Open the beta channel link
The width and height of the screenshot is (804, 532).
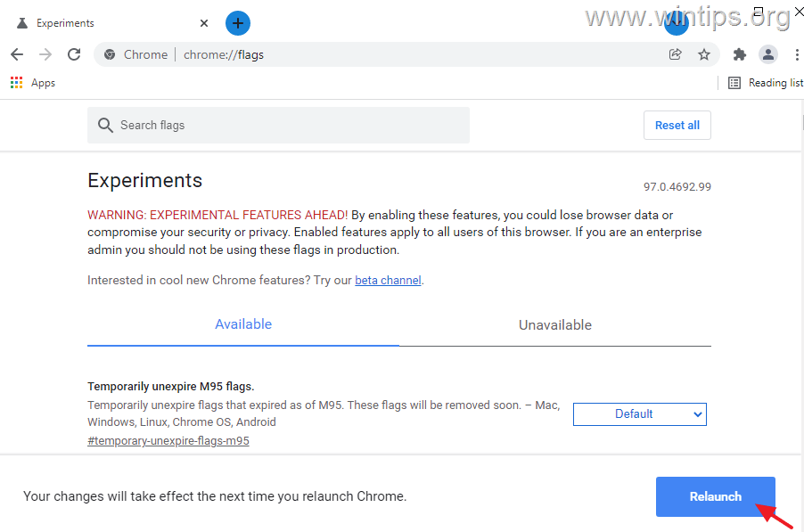pos(388,280)
